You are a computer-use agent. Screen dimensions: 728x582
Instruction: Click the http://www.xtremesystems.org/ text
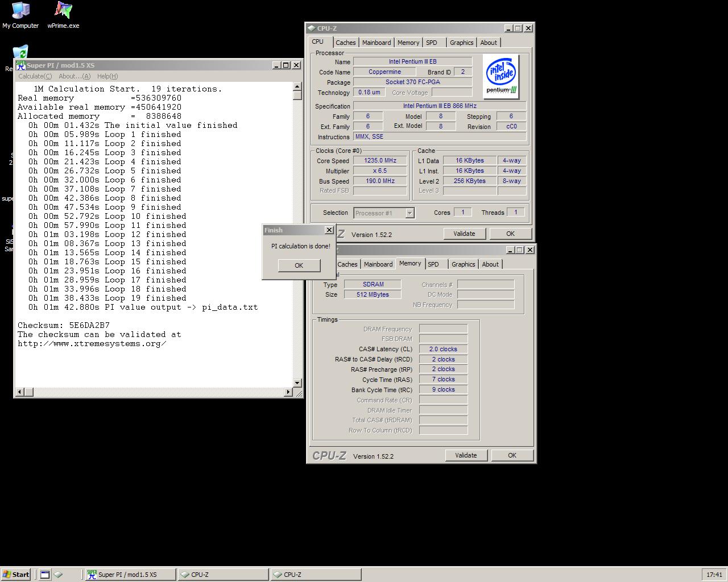coord(92,344)
